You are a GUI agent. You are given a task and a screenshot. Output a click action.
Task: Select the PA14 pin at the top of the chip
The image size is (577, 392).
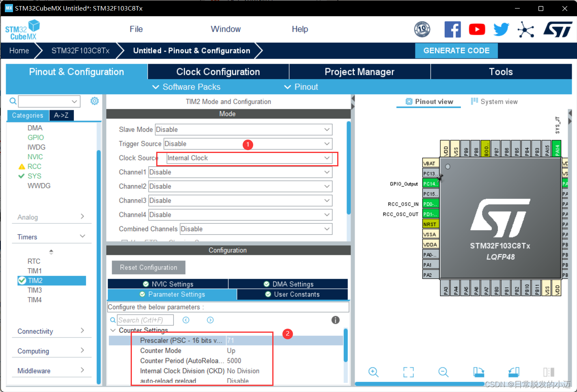coord(557,149)
